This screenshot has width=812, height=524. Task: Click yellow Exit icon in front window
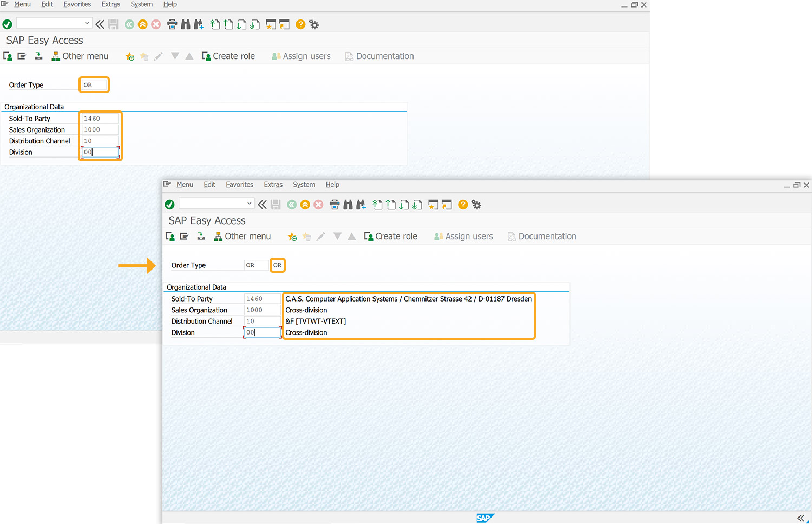[305, 205]
